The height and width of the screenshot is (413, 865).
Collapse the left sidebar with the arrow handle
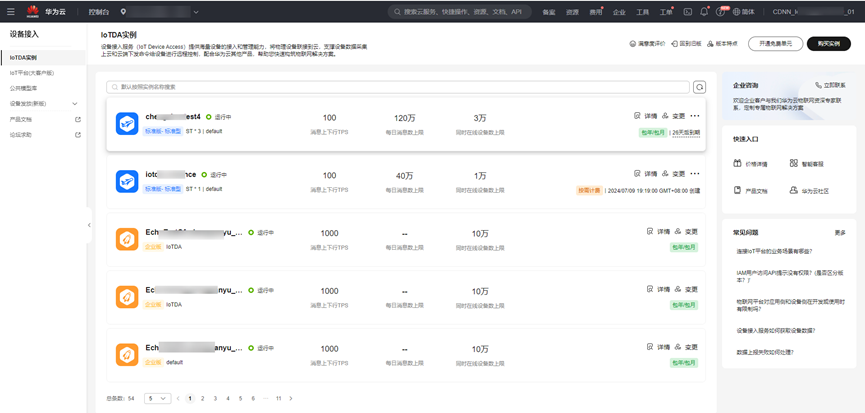coord(89,225)
